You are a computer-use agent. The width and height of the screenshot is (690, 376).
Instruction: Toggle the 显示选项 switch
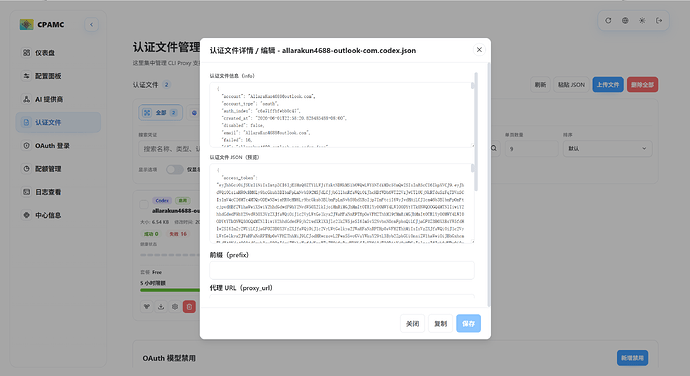(174, 170)
